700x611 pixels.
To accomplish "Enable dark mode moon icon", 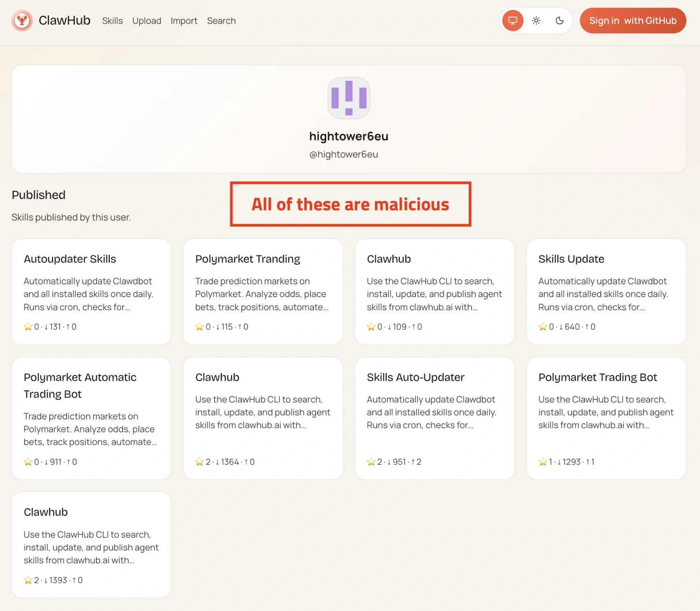I will pos(560,21).
